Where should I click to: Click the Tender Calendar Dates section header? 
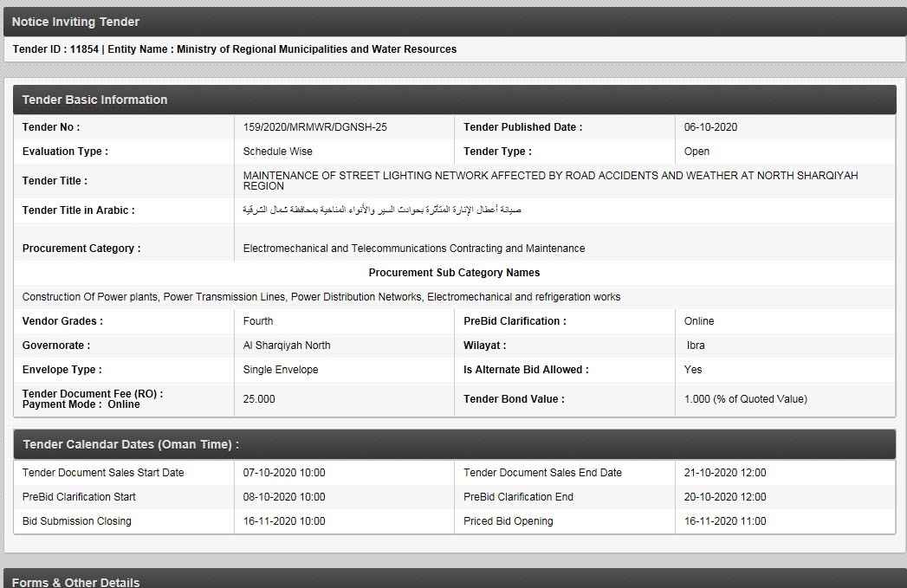coord(130,444)
